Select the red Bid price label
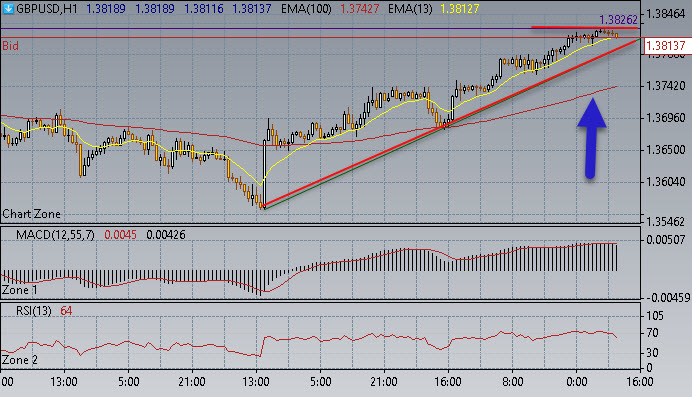 (x=10, y=46)
